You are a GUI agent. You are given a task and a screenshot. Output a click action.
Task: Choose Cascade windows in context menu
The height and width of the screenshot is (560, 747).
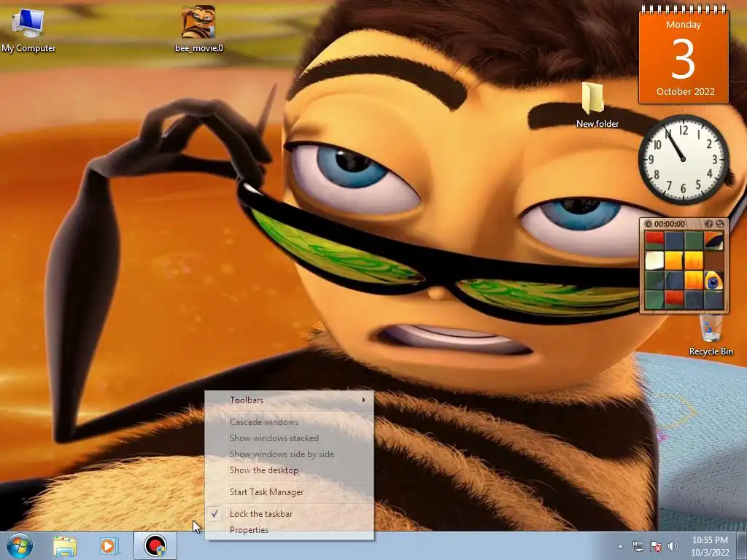point(289,422)
